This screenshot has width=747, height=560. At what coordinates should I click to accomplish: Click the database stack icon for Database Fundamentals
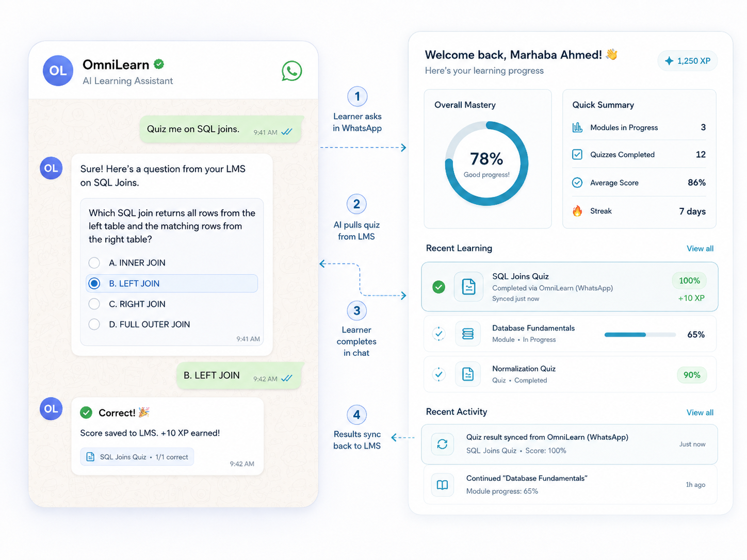point(468,334)
